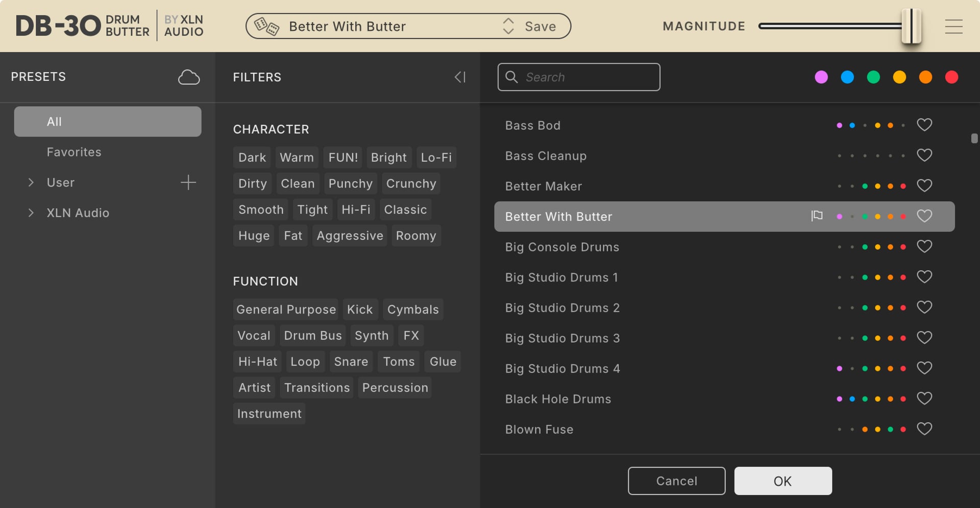Click the cloud icon in the Presets panel
The image size is (980, 508).
pos(189,77)
